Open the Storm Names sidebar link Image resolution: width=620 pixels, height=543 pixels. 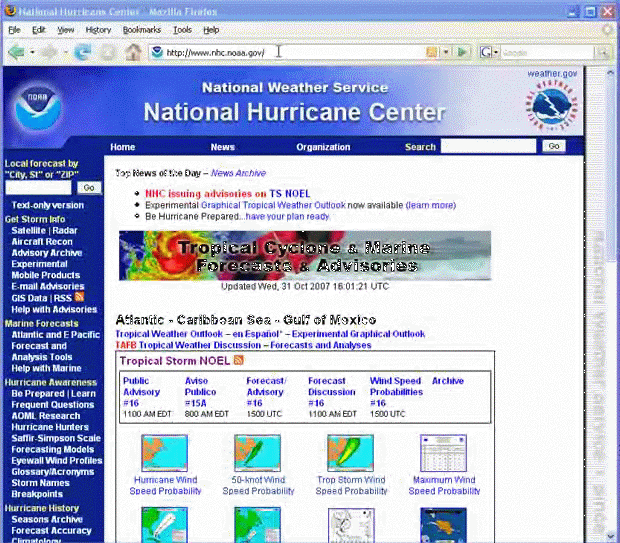coord(40,483)
